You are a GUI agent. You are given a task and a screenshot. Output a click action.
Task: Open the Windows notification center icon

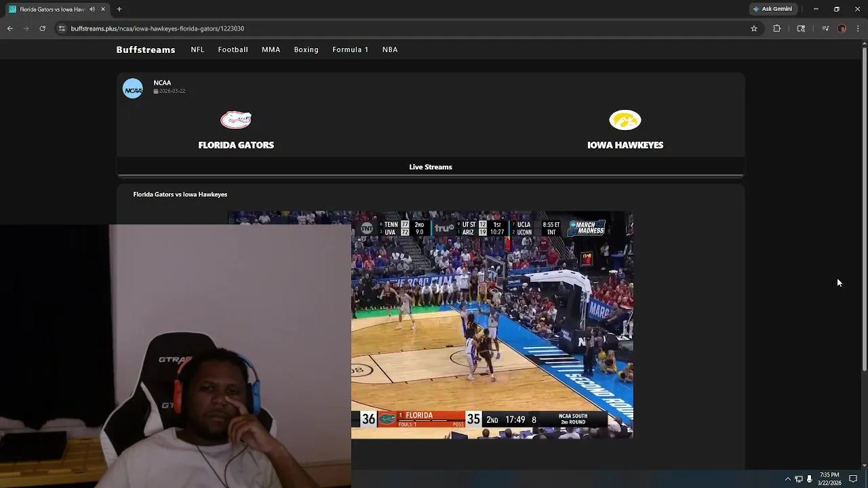point(854,479)
